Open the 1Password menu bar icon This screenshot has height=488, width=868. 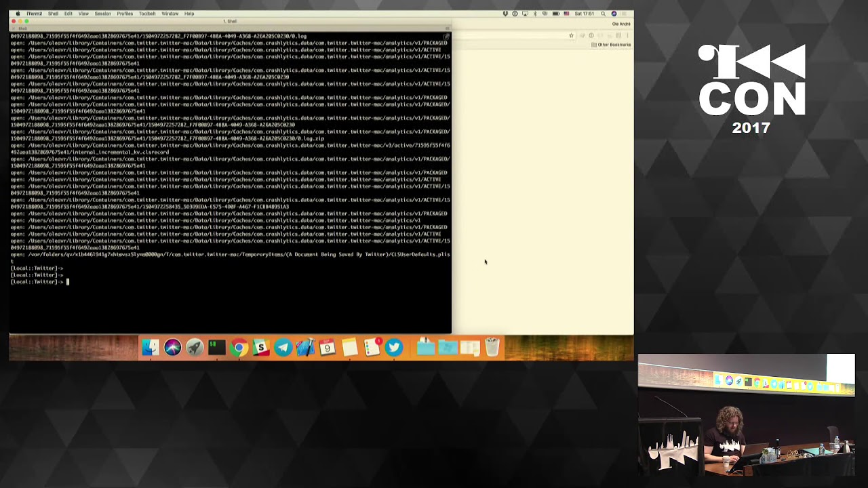point(515,14)
